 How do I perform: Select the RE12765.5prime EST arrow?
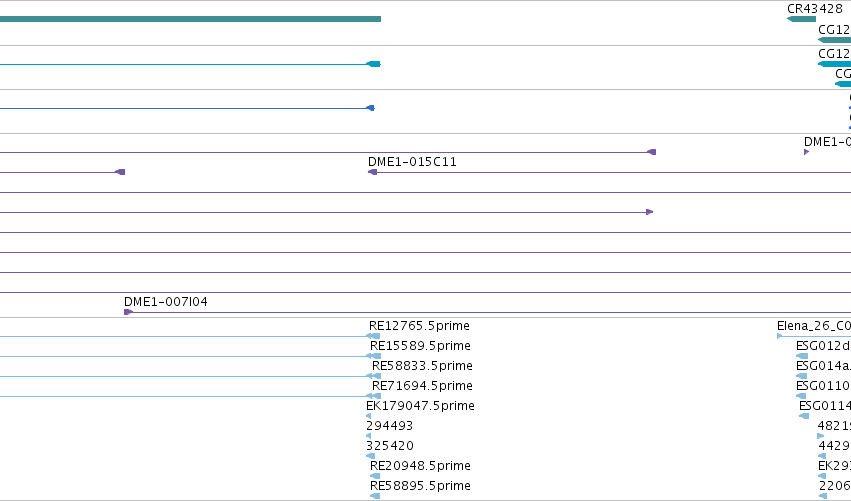pyautogui.click(x=373, y=337)
